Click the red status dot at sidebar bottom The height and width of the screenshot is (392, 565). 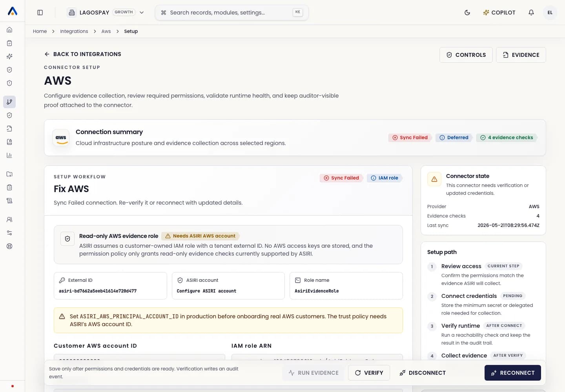(x=13, y=386)
